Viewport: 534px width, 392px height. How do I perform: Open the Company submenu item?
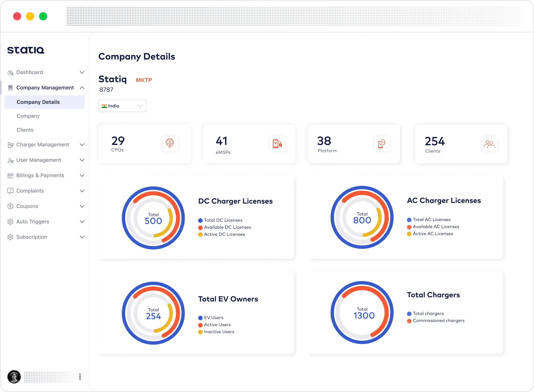click(x=28, y=116)
